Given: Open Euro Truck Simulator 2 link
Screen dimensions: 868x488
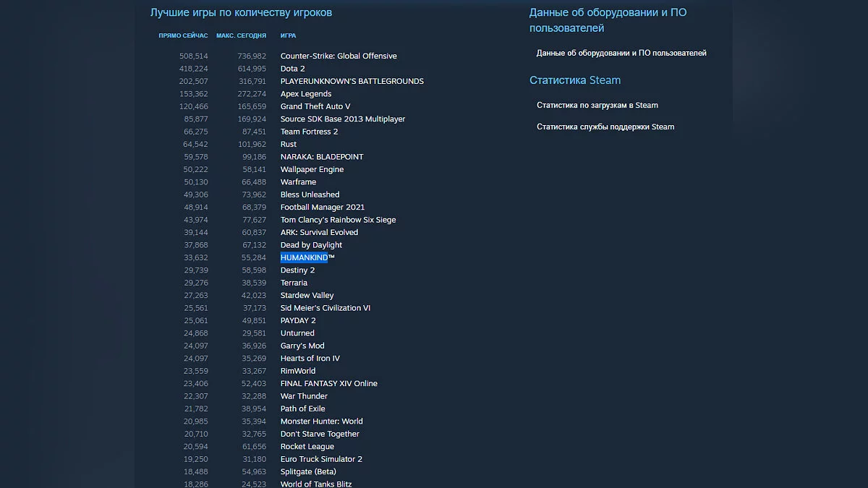Looking at the screenshot, I should [x=321, y=459].
